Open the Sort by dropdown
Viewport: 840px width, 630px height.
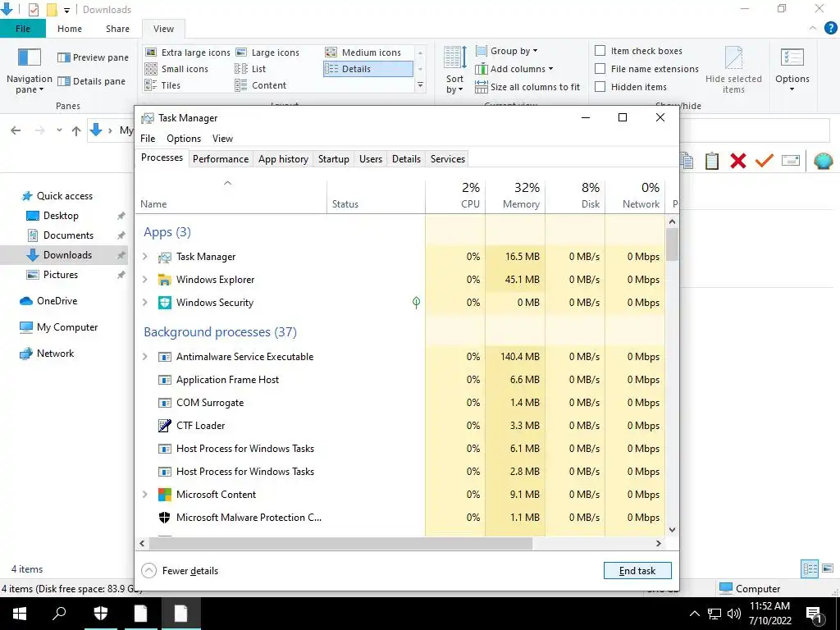(454, 71)
